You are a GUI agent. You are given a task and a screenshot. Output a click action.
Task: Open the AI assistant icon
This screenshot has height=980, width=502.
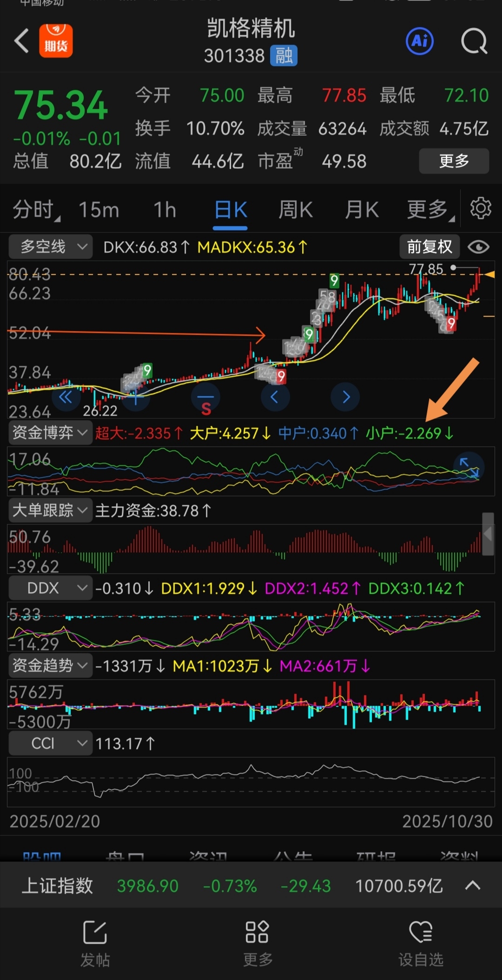(x=420, y=41)
